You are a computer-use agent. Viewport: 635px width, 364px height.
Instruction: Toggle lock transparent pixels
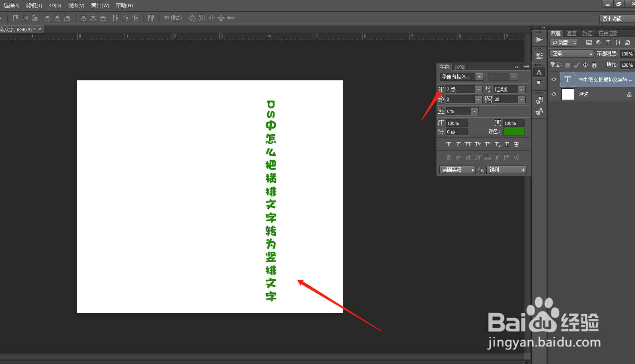tap(567, 65)
